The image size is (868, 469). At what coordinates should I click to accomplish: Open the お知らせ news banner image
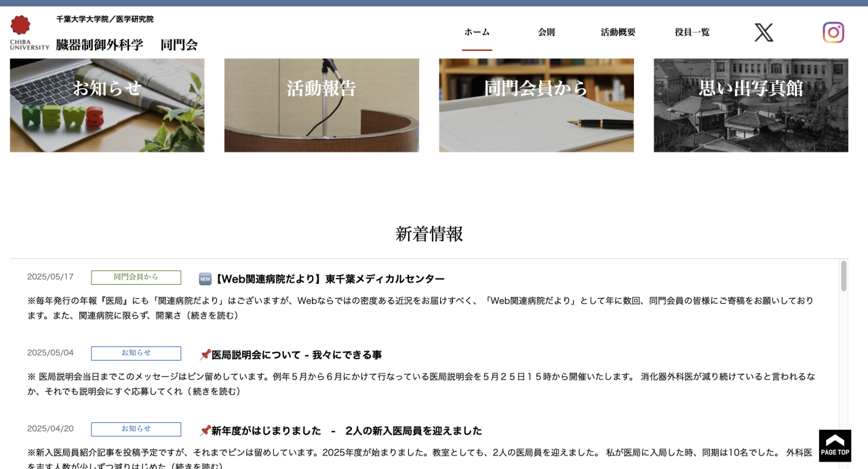click(106, 104)
